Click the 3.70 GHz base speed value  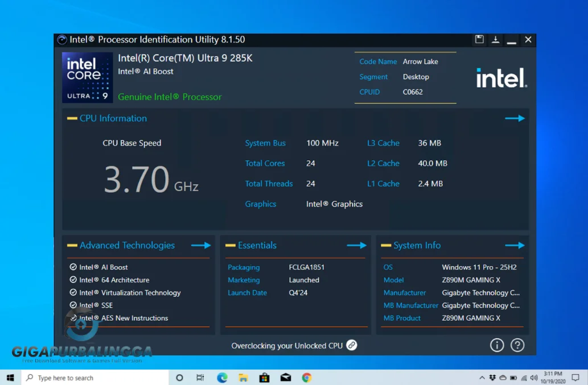151,180
